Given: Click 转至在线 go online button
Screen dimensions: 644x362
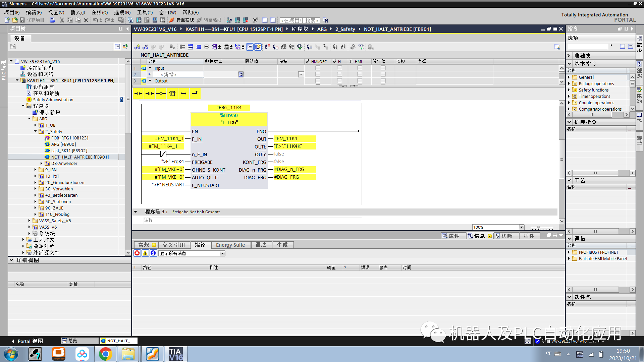Looking at the screenshot, I should coord(182,20).
